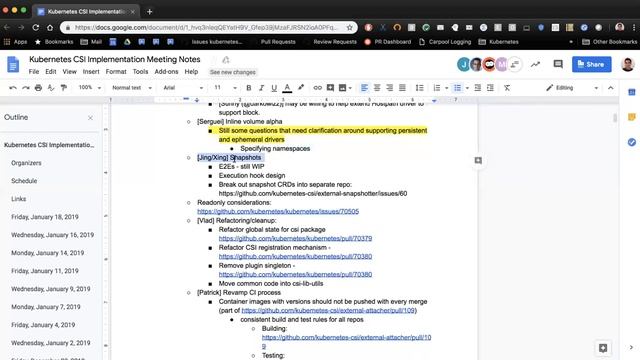Add a comment using the toolbar icon
The width and height of the screenshot is (640, 360).
pos(330,88)
